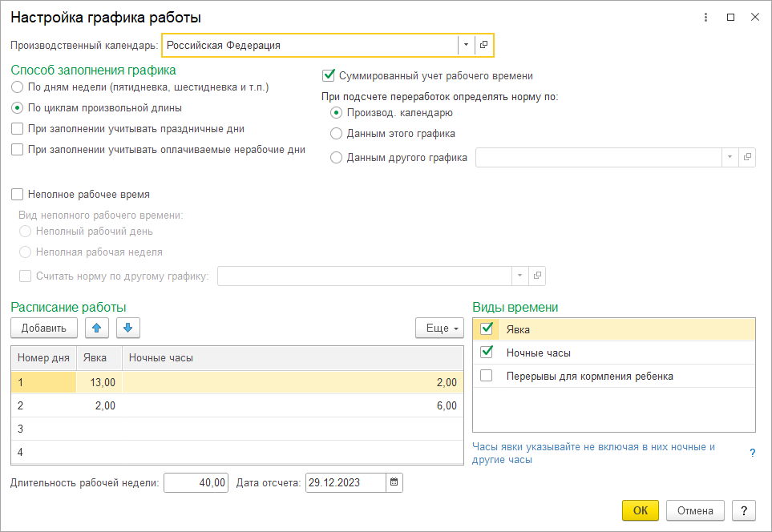The height and width of the screenshot is (532, 772).
Task: Open form for Данным другого графика field
Action: click(x=747, y=157)
